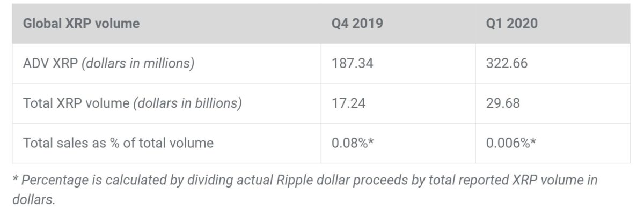
Task: Select the 17.24 total volume cell
Action: [x=398, y=103]
